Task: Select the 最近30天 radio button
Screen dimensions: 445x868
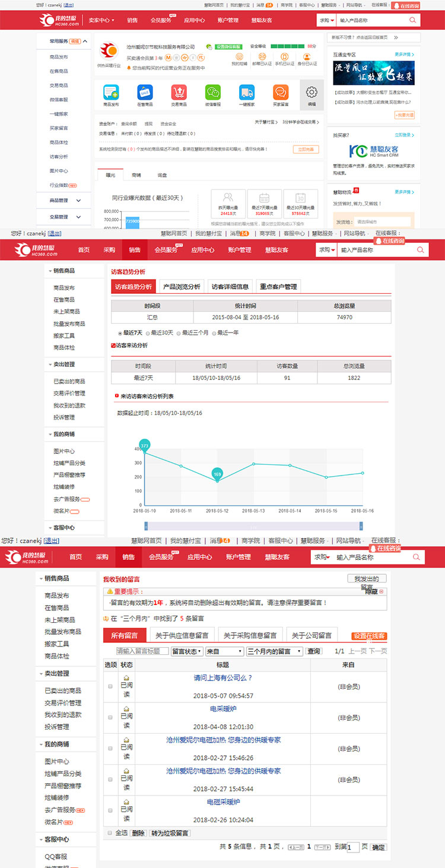Action: [x=148, y=333]
